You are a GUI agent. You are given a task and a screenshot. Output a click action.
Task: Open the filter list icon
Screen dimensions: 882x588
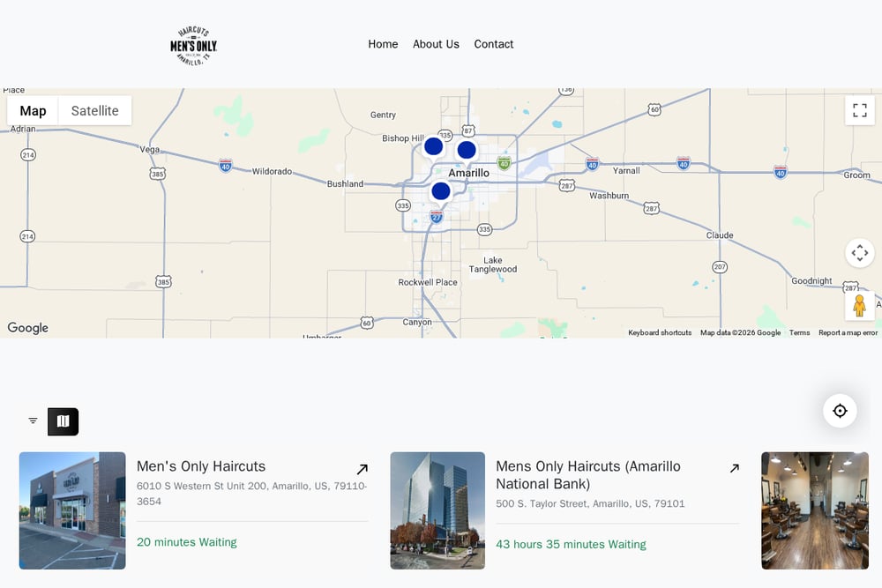click(x=34, y=421)
